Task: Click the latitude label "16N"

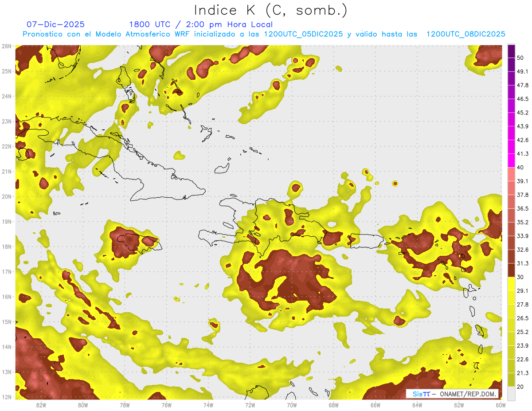Action: pyautogui.click(x=6, y=297)
